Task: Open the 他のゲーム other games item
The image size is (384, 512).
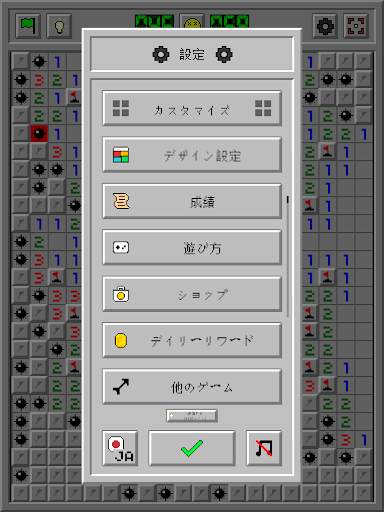Action: (x=192, y=387)
